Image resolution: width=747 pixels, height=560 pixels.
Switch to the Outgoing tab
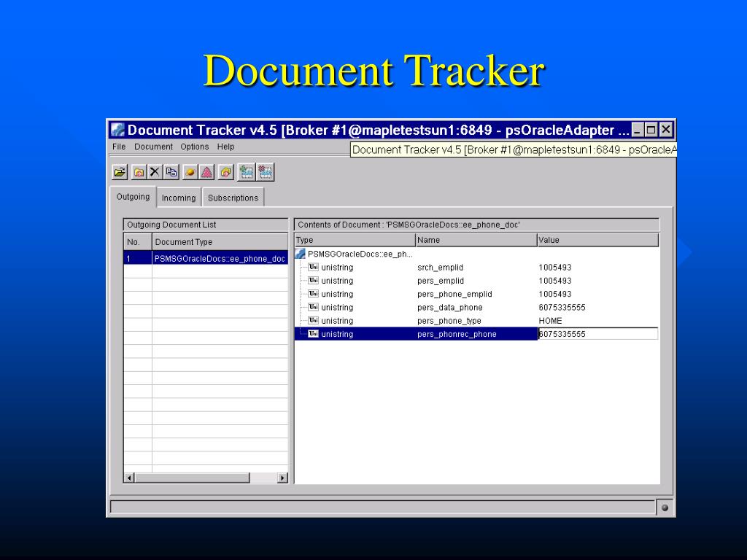[x=133, y=197]
